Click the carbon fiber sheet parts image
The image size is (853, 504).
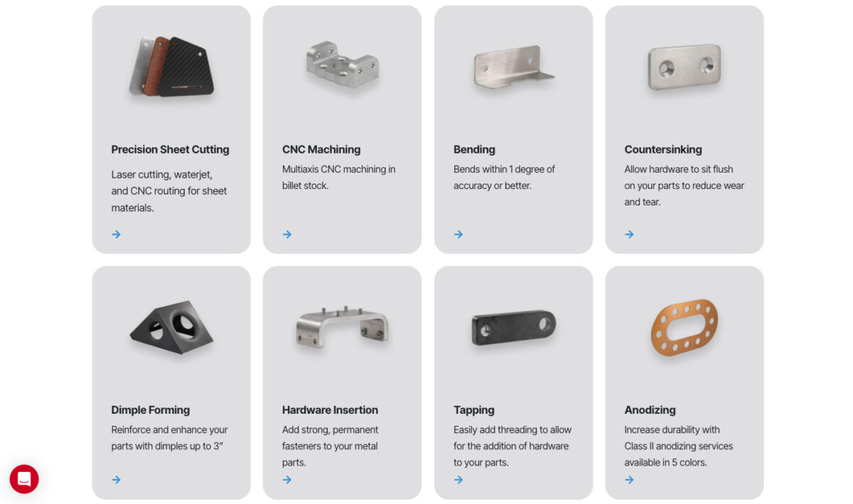coord(171,66)
